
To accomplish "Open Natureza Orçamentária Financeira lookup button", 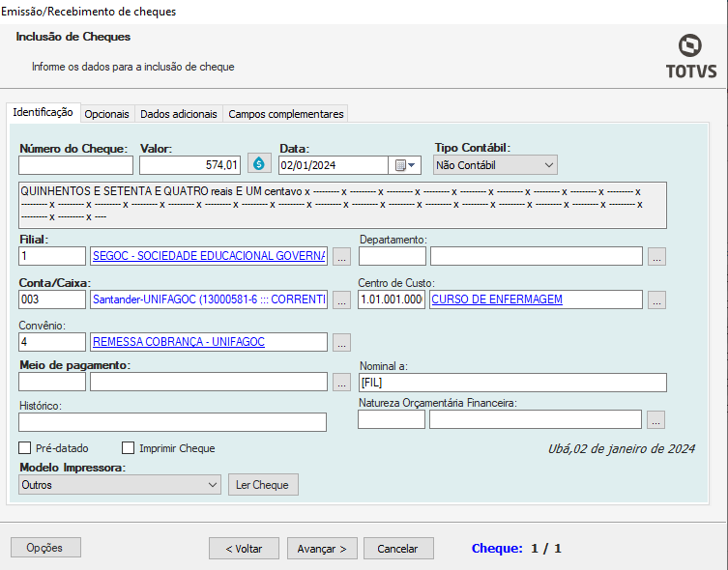I will tap(656, 419).
